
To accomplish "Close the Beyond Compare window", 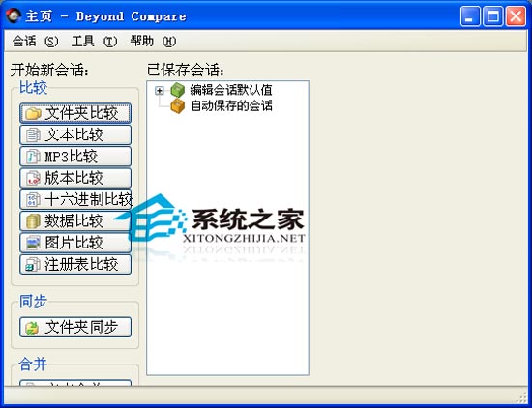I will pos(516,15).
